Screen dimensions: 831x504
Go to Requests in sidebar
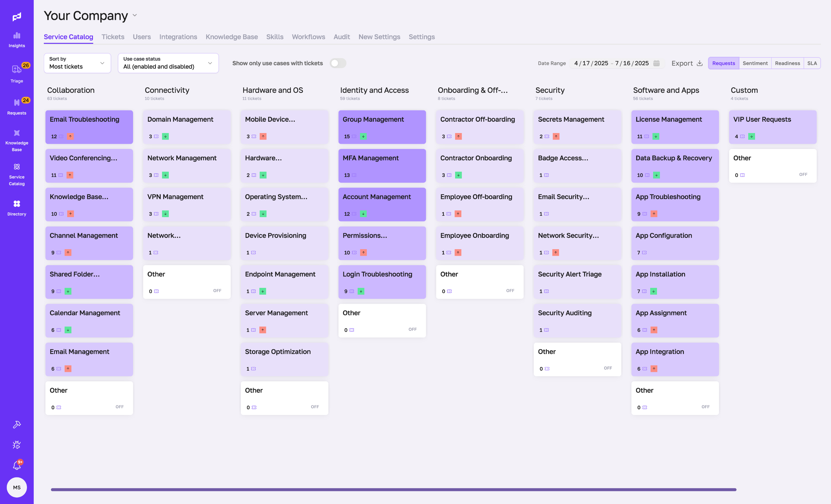17,106
